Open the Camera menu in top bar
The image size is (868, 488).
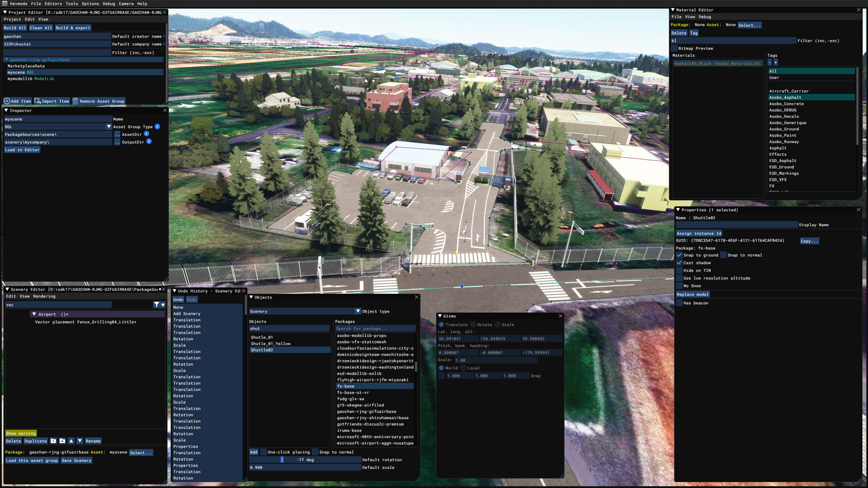point(126,4)
